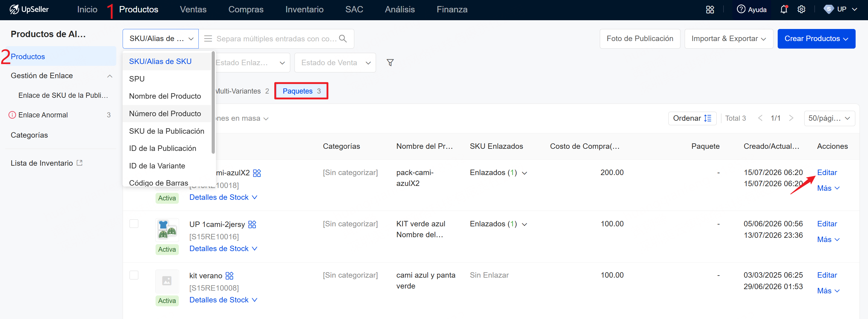Click Editar for pack-cami-azulX2

coord(827,172)
